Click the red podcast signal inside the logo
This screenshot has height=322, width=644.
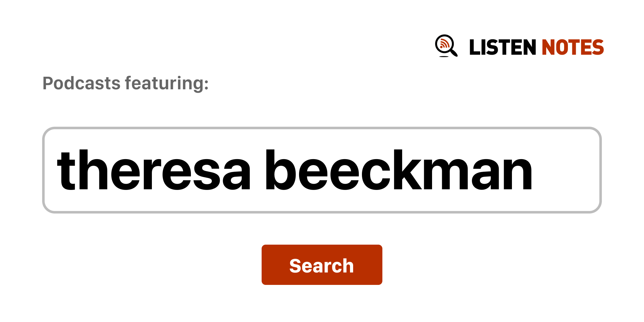(444, 44)
